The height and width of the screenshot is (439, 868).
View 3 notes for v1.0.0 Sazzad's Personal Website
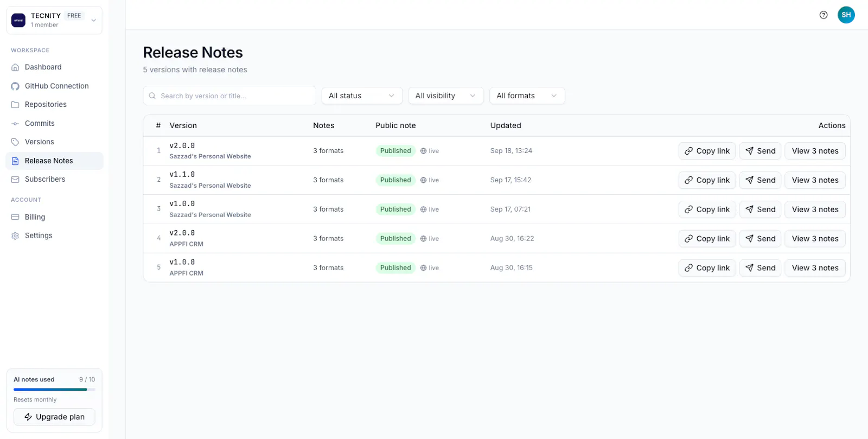(815, 209)
